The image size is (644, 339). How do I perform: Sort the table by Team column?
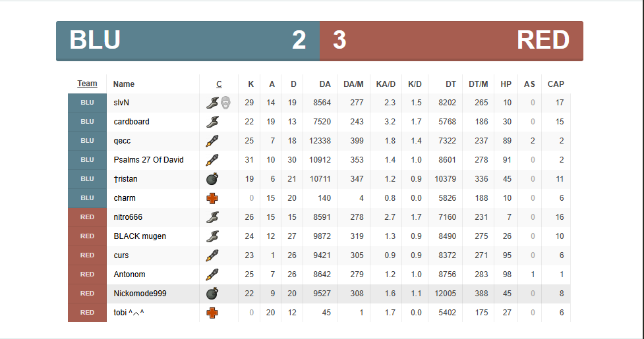[87, 84]
